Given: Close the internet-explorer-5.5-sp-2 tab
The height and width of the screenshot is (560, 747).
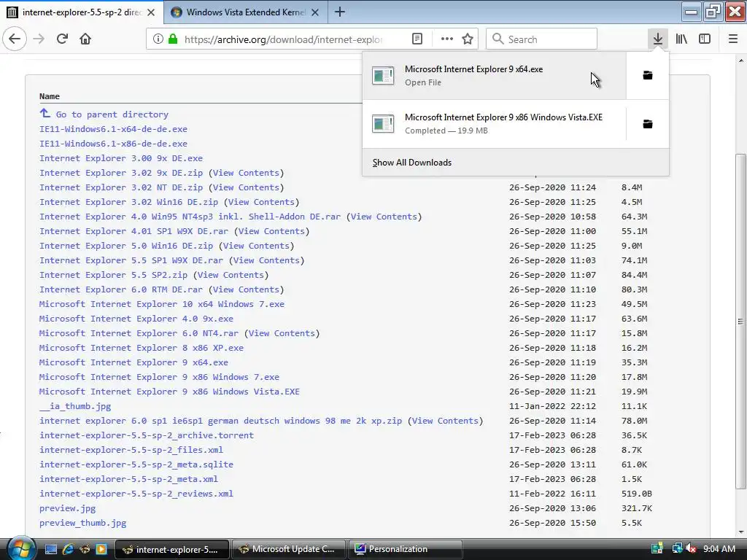Looking at the screenshot, I should click(x=151, y=12).
